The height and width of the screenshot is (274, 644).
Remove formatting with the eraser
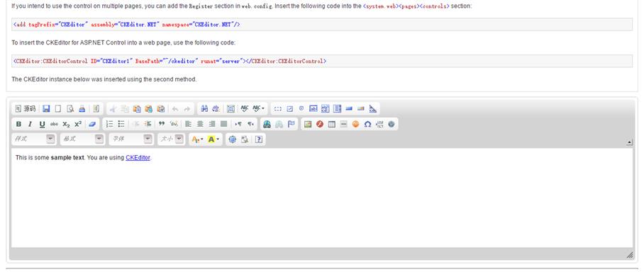click(91, 124)
